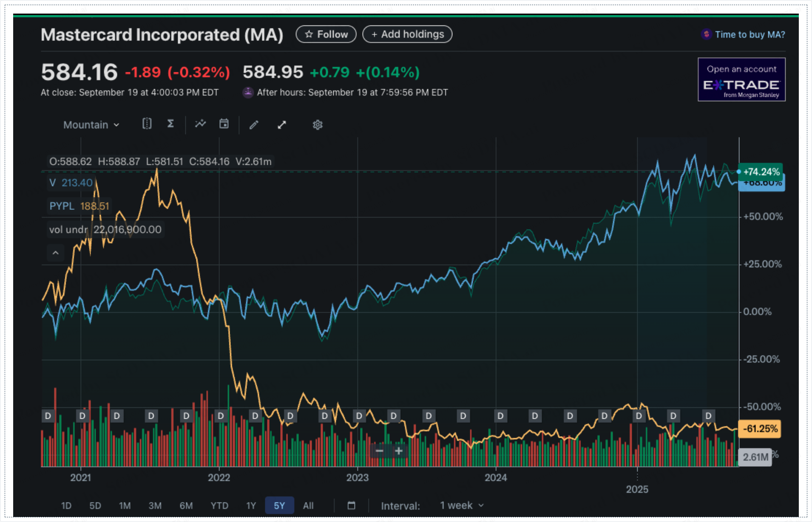Image resolution: width=812 pixels, height=522 pixels.
Task: Open the date range calendar icon
Action: tap(351, 505)
